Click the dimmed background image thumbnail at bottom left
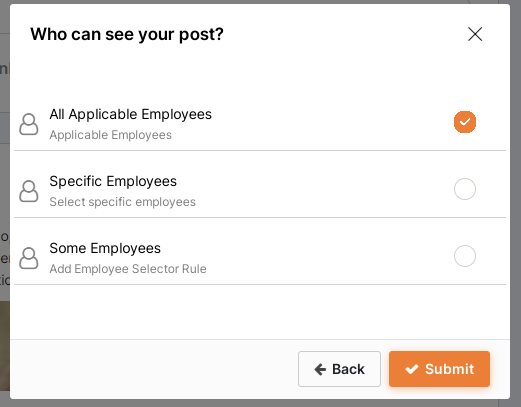521x407 pixels. click(x=5, y=346)
